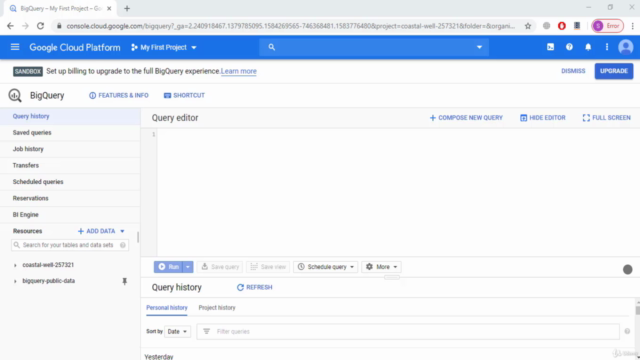Open the user account avatar
The image size is (640, 360).
pyautogui.click(x=625, y=47)
